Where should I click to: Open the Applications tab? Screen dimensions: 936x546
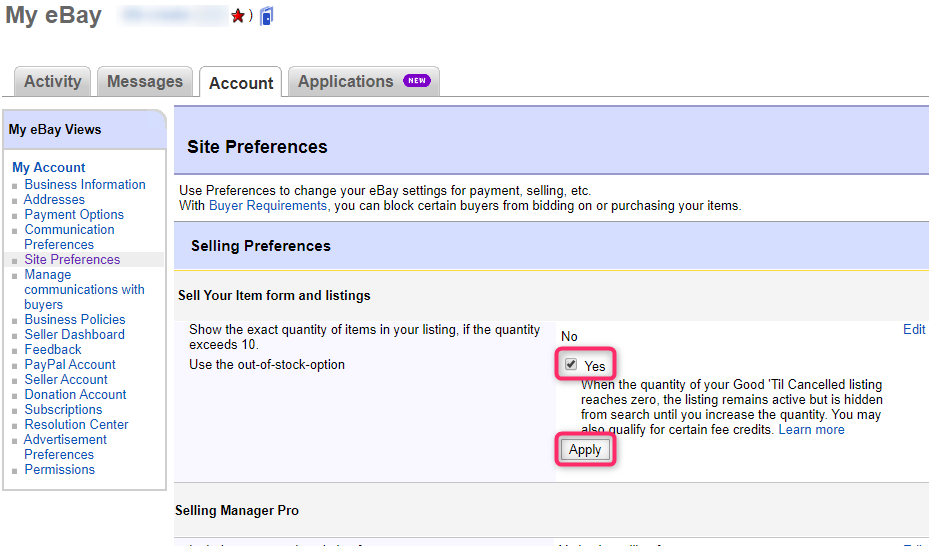click(364, 81)
